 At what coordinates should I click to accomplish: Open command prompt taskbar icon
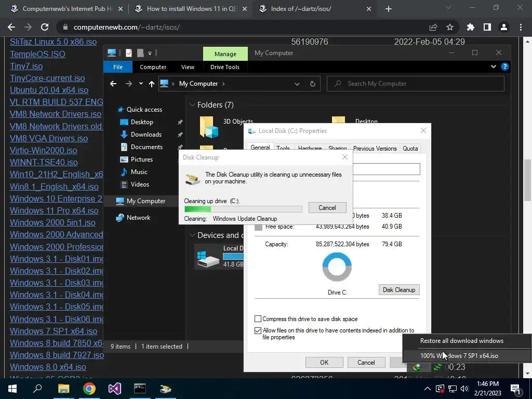140,389
